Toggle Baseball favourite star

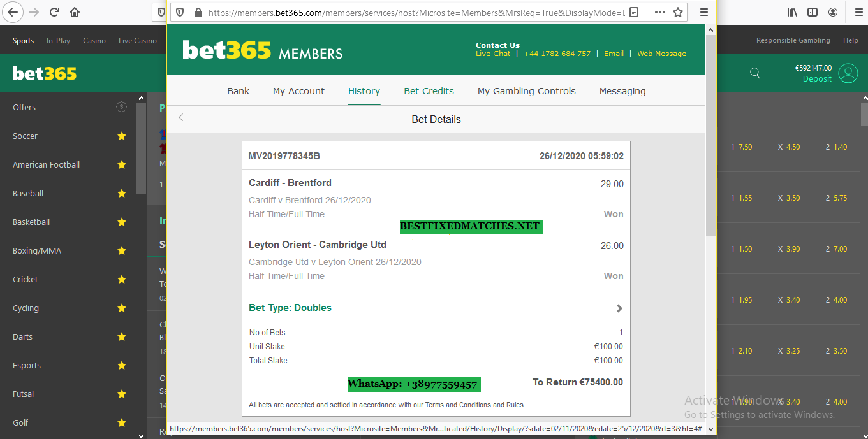pyautogui.click(x=122, y=193)
